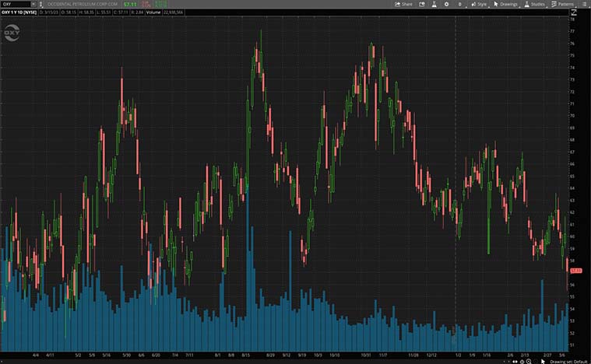Click the OXY 1 Y 1D chart label
This screenshot has width=591, height=364.
click(19, 12)
